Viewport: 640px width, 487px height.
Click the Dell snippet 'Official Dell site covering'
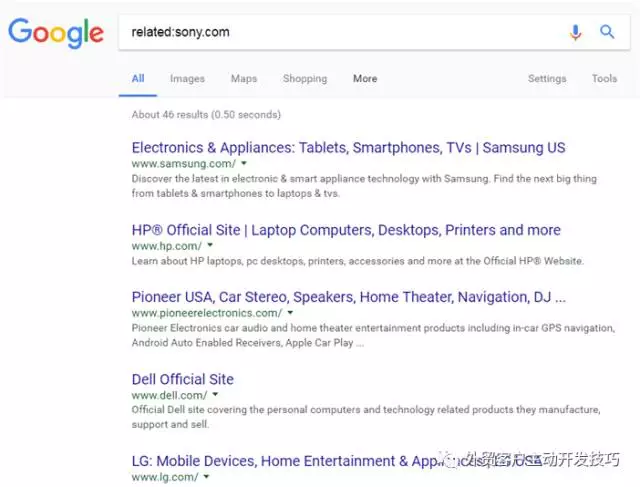pyautogui.click(x=366, y=417)
